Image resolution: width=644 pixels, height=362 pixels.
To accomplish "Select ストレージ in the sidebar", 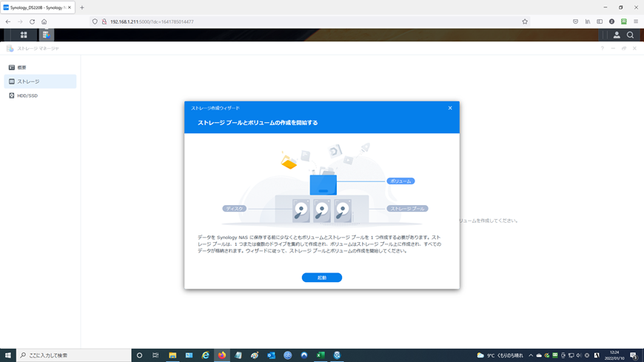I will point(40,81).
